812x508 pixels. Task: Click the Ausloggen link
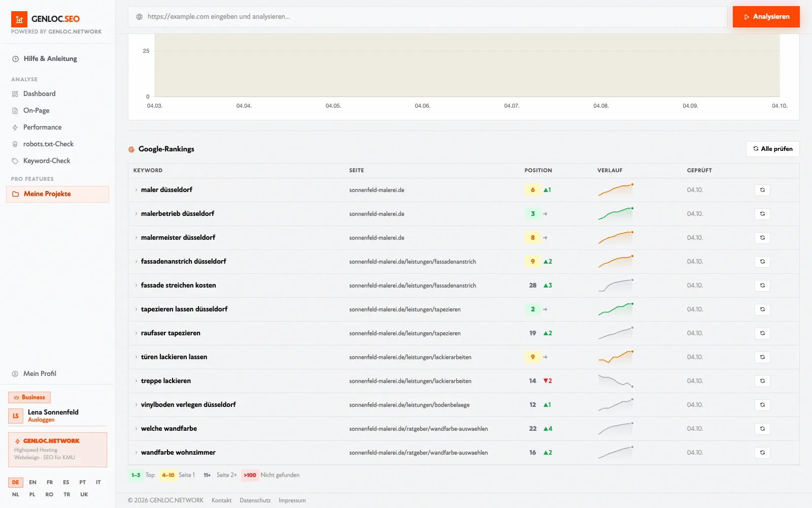click(x=41, y=420)
